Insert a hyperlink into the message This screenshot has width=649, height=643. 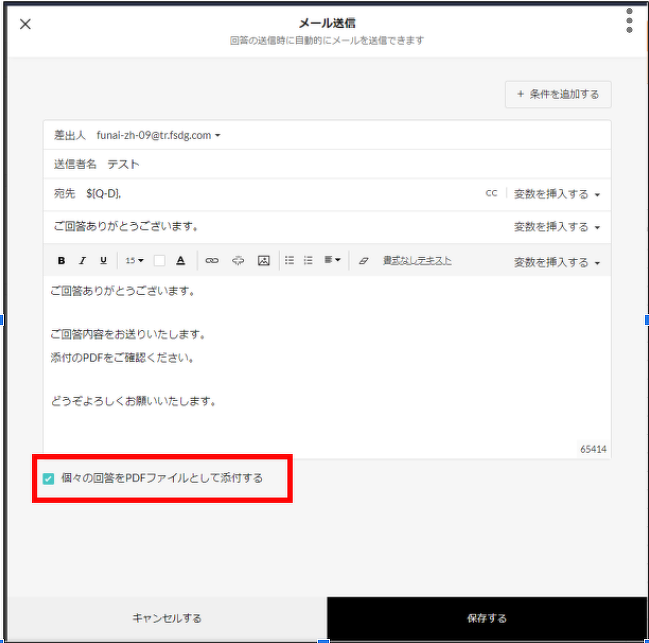211,261
